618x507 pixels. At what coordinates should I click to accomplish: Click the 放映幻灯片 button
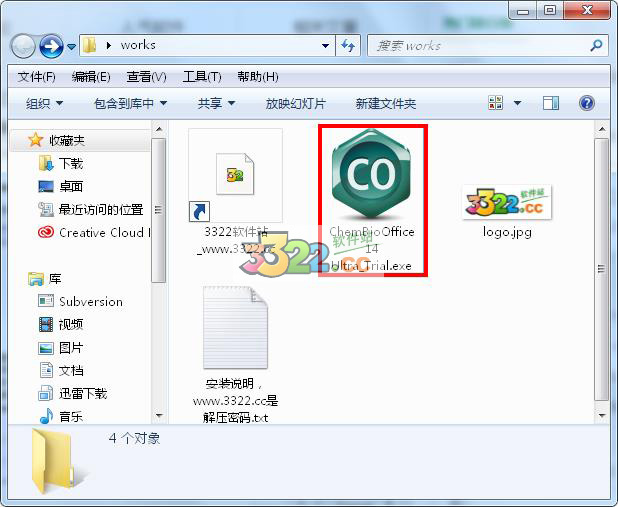296,104
